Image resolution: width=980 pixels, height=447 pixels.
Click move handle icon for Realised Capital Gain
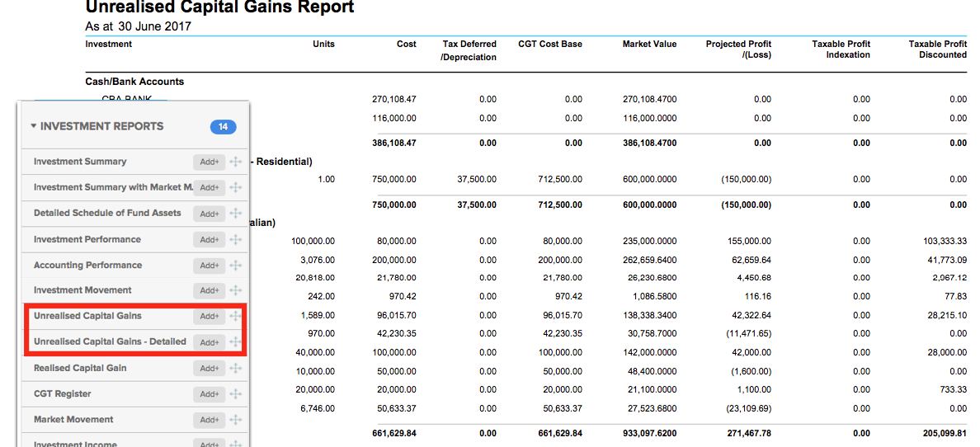coord(236,368)
